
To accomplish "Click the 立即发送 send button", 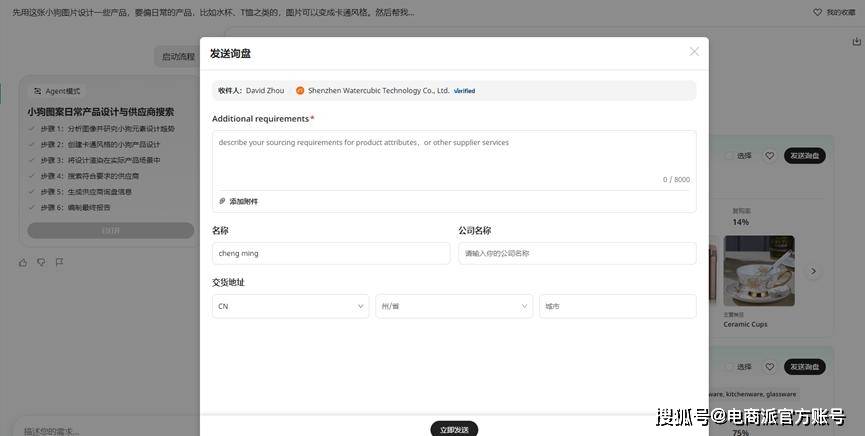I will pyautogui.click(x=454, y=429).
